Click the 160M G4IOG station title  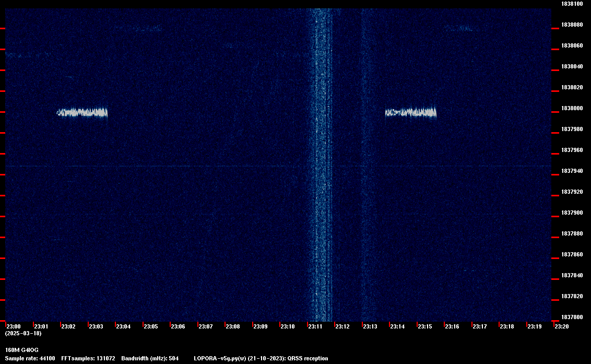click(x=21, y=350)
